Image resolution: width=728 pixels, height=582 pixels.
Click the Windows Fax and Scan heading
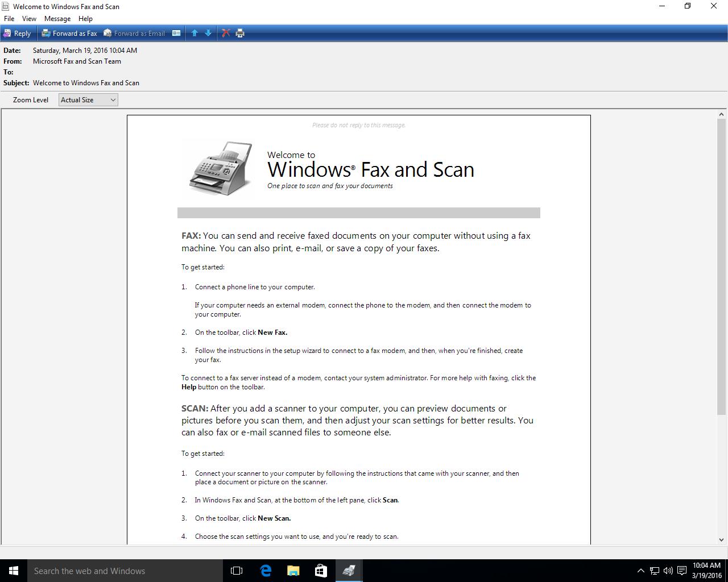tap(371, 169)
